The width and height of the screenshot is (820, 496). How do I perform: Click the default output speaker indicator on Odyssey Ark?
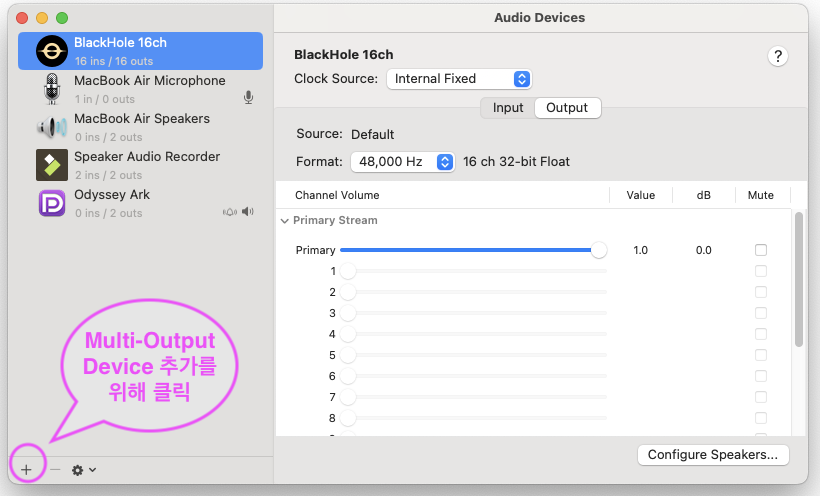pos(248,211)
